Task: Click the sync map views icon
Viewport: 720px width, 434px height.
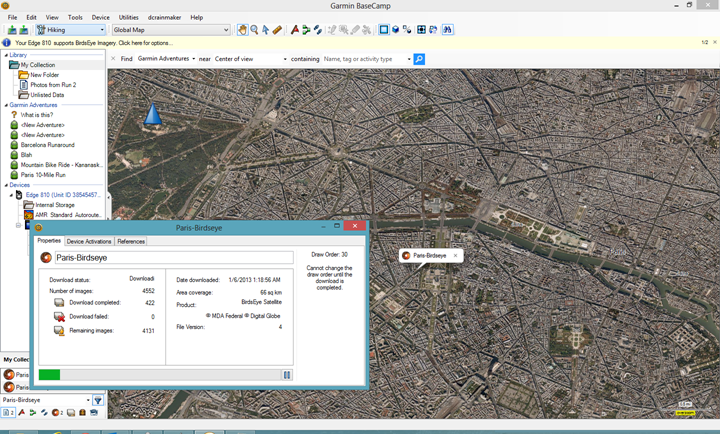Action: [x=433, y=30]
